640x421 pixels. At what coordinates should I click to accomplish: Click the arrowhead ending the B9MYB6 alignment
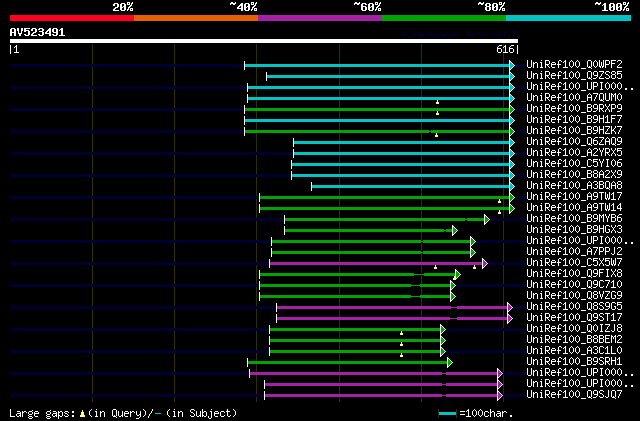pos(487,220)
